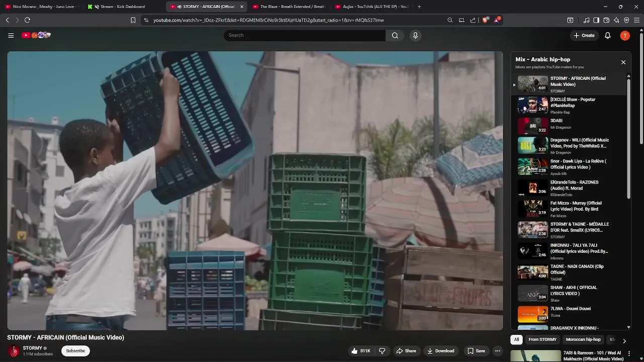Go back in browser history
This screenshot has width=644, height=362.
[8, 20]
